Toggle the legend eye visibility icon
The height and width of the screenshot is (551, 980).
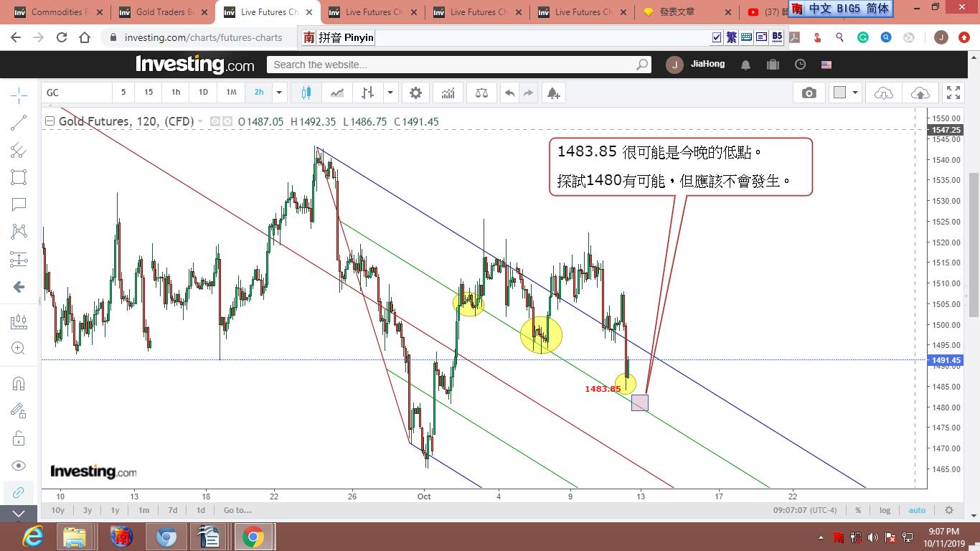click(x=215, y=122)
